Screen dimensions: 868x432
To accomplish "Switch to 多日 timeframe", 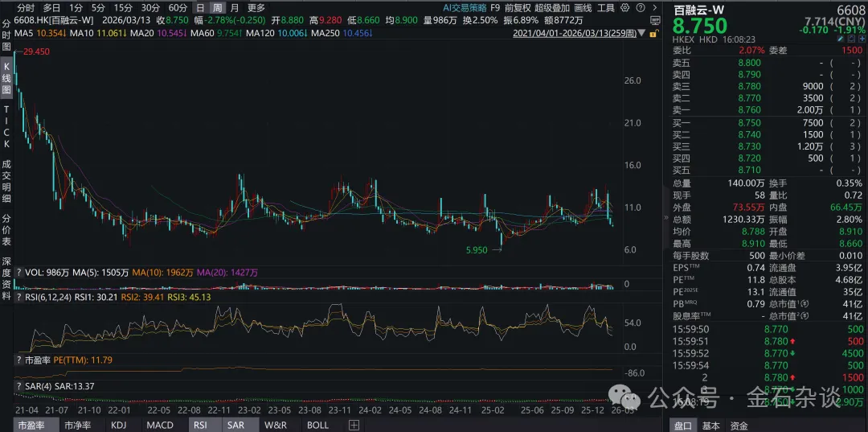I will coord(51,8).
